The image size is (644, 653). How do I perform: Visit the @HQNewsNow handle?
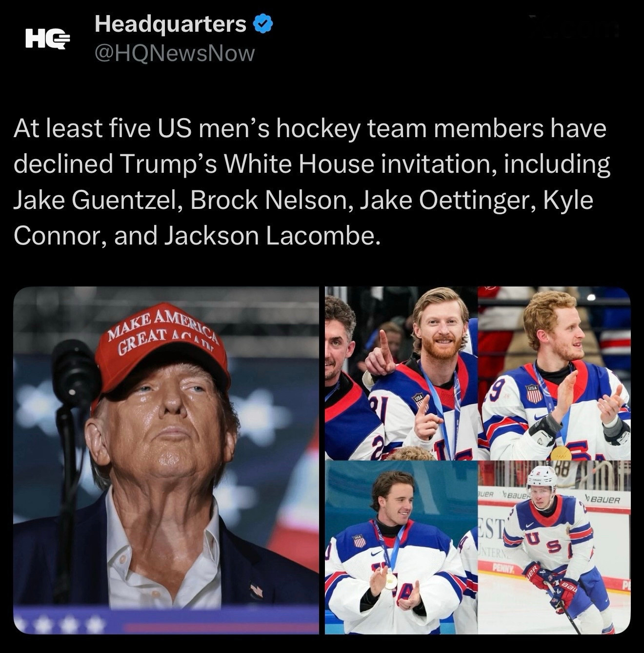175,54
